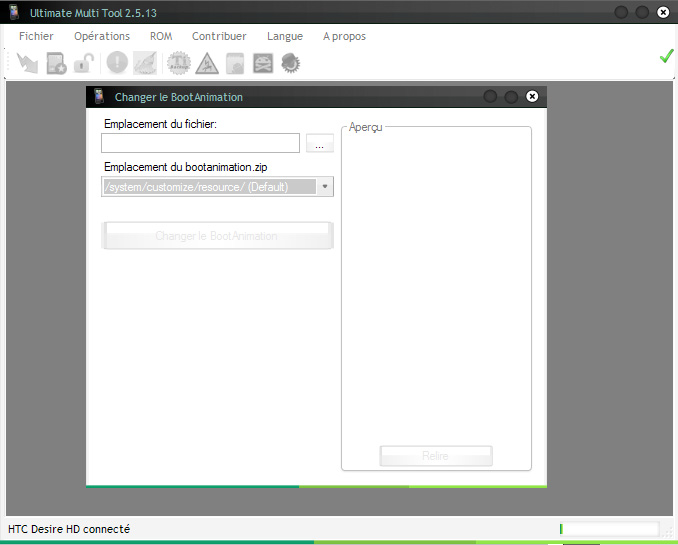Viewport: 678px width, 545px height.
Task: Click the open padlock unlock icon
Action: point(84,63)
